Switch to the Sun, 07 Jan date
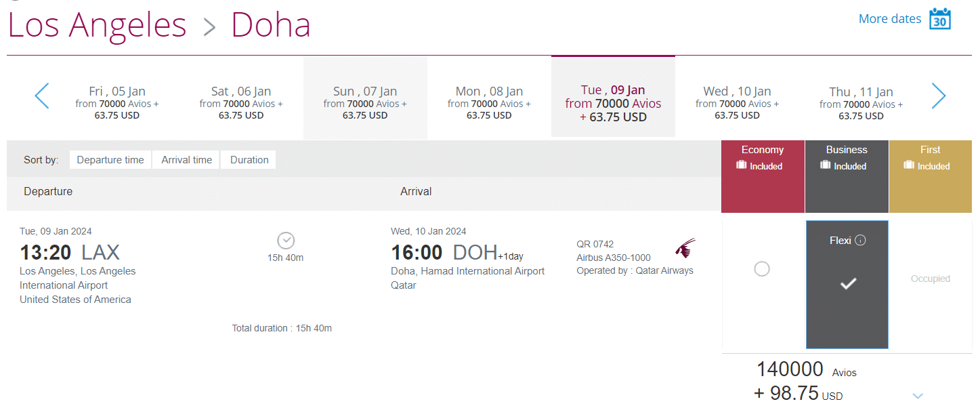The width and height of the screenshot is (980, 408). [365, 103]
